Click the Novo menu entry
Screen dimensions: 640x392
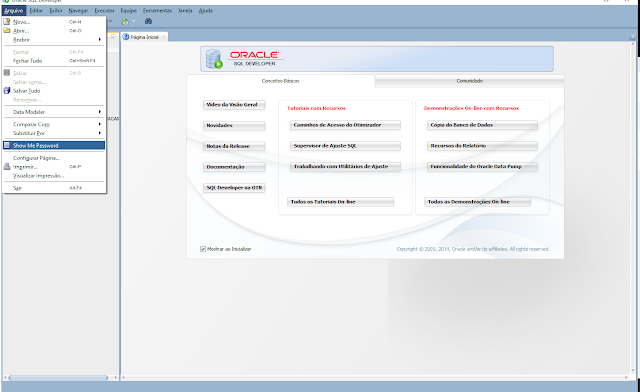click(53, 22)
